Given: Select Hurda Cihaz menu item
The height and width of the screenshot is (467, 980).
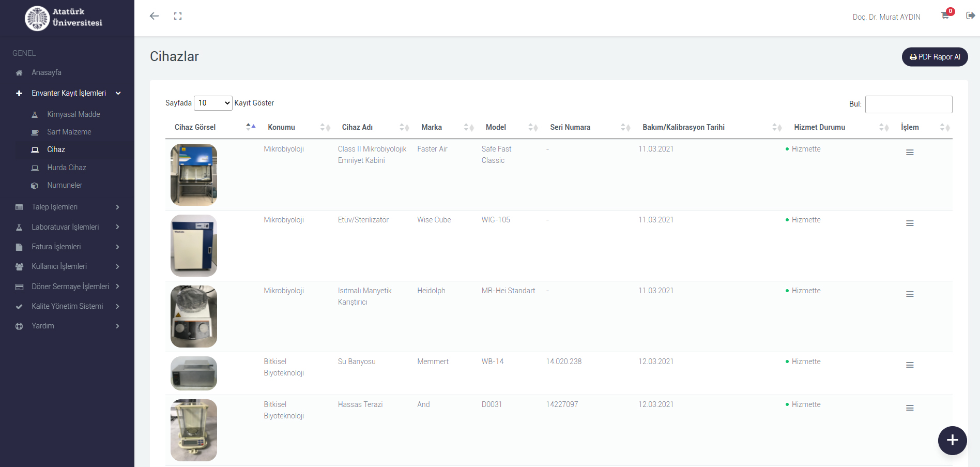Looking at the screenshot, I should [x=67, y=168].
